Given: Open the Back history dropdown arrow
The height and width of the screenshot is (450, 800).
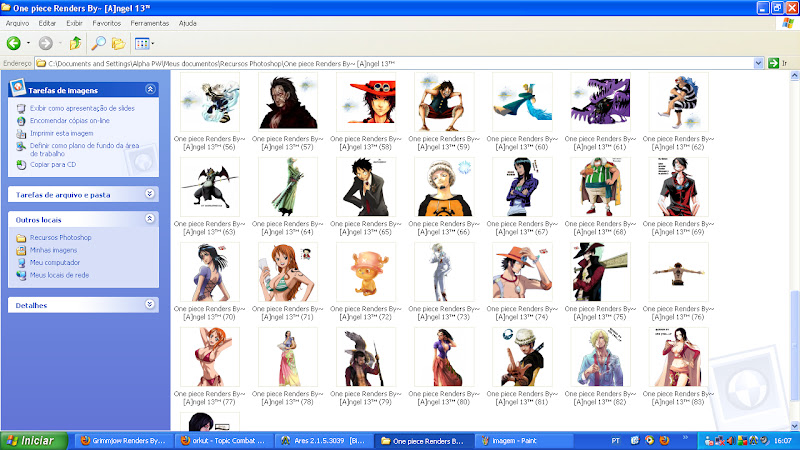Looking at the screenshot, I should click(x=28, y=43).
